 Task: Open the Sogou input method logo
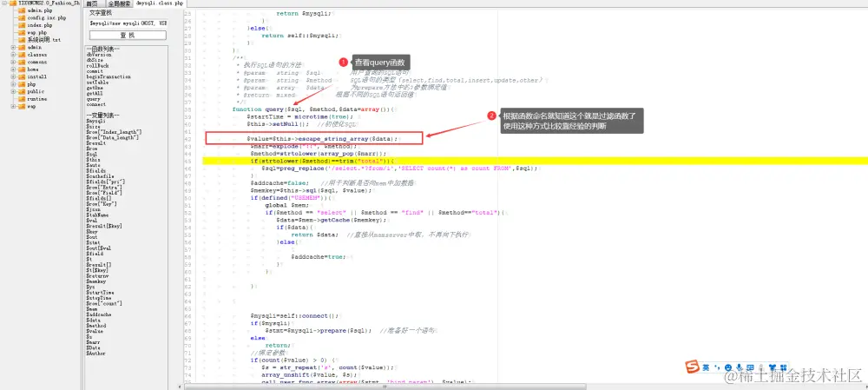click(x=693, y=367)
